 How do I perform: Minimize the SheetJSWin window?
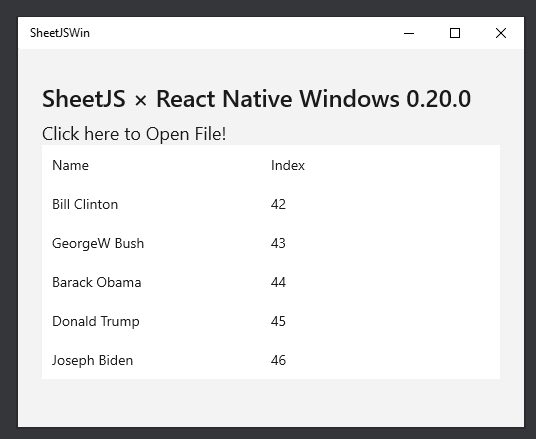click(409, 33)
